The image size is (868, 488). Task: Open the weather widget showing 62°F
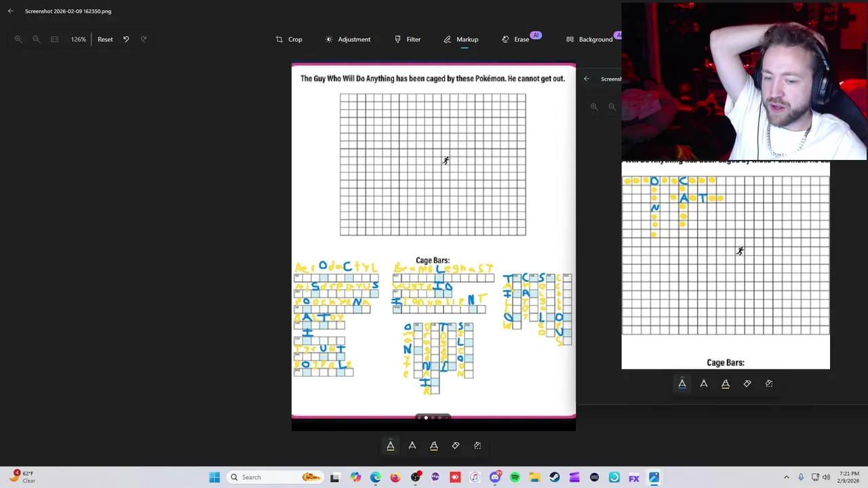click(x=22, y=476)
